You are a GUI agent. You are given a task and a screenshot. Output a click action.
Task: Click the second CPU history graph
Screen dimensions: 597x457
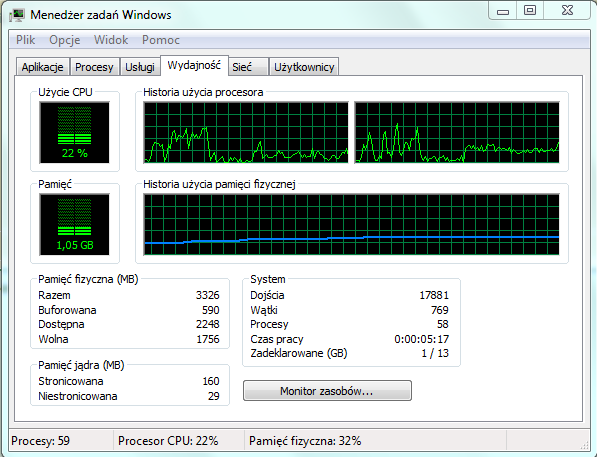(457, 133)
